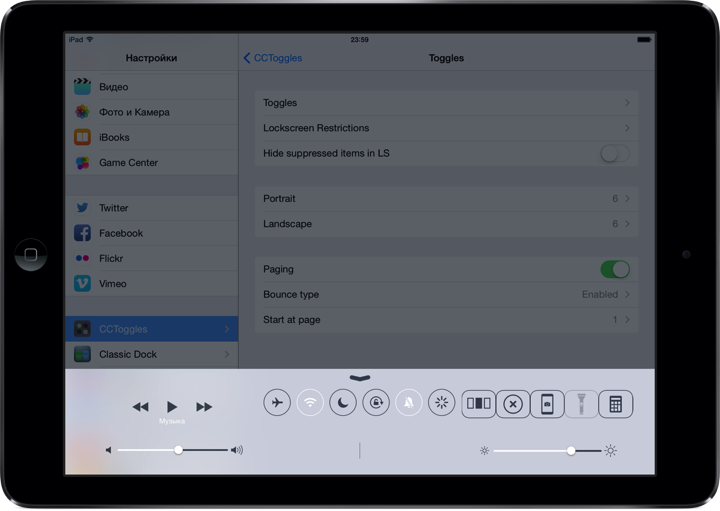Tap chevron on Start at page row
This screenshot has height=511, width=720.
[627, 320]
